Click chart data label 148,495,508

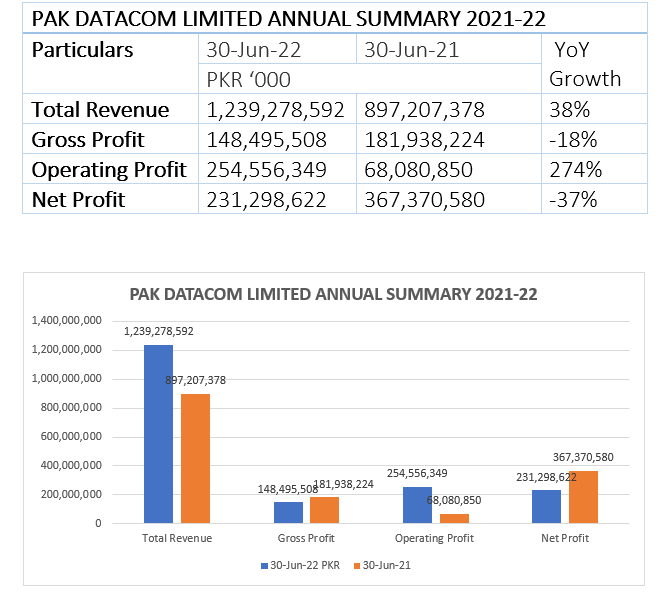pos(288,489)
